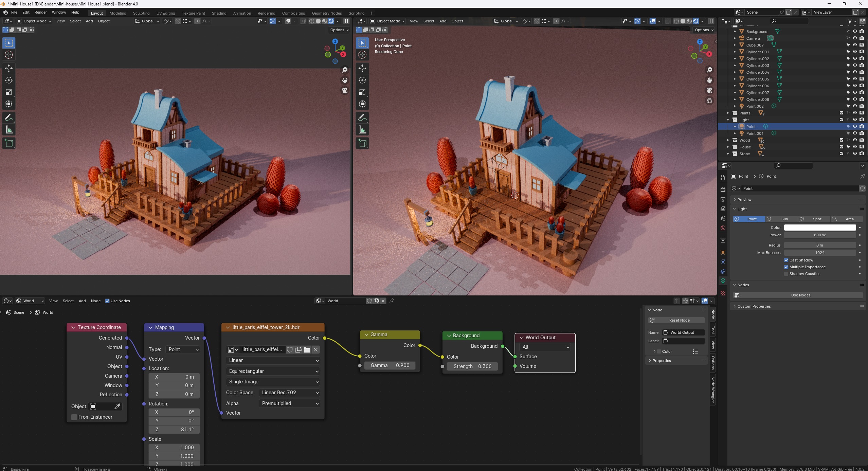Open the Output properties tab
The image size is (868, 471).
click(x=723, y=199)
